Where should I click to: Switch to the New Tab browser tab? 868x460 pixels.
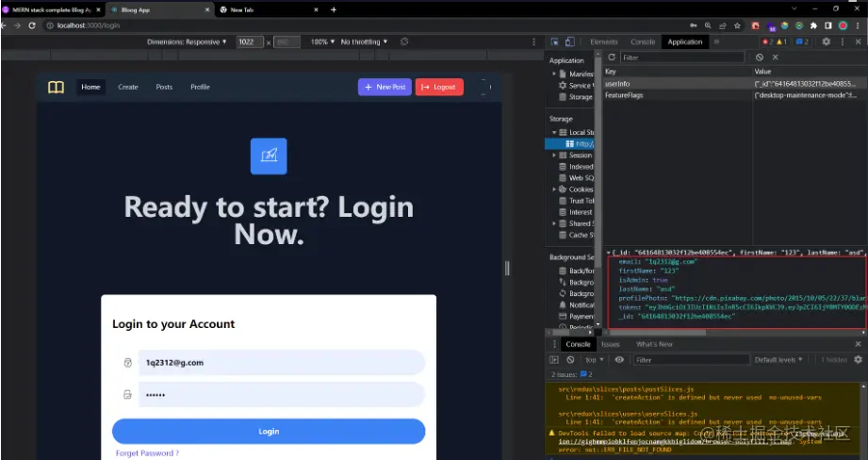pos(270,9)
